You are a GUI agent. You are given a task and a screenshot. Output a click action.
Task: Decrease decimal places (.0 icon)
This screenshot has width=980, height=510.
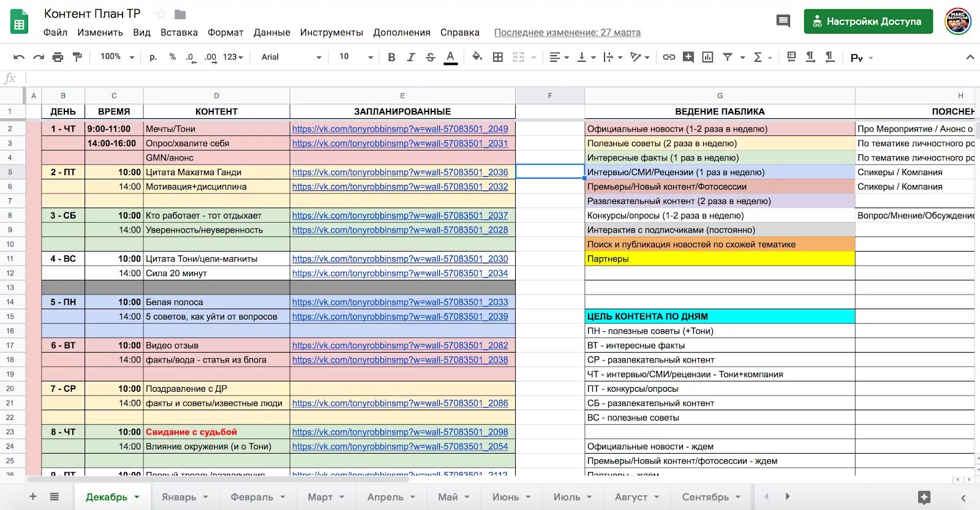pyautogui.click(x=190, y=57)
